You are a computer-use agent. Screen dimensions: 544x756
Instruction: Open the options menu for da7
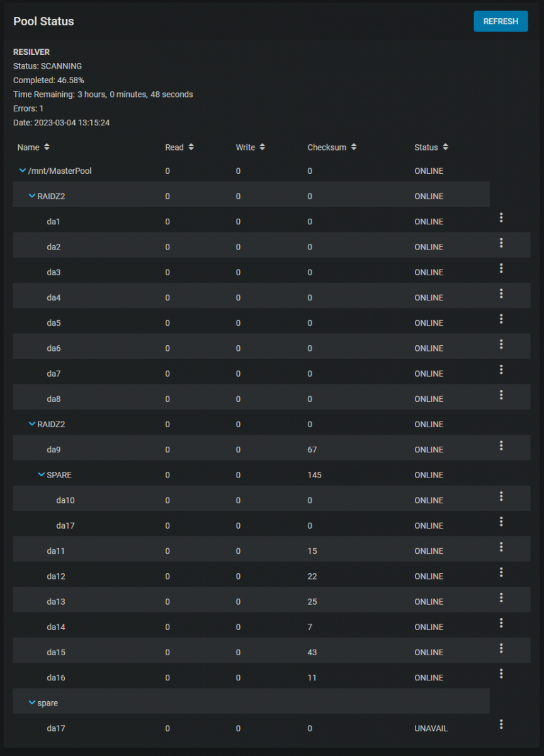pyautogui.click(x=501, y=369)
